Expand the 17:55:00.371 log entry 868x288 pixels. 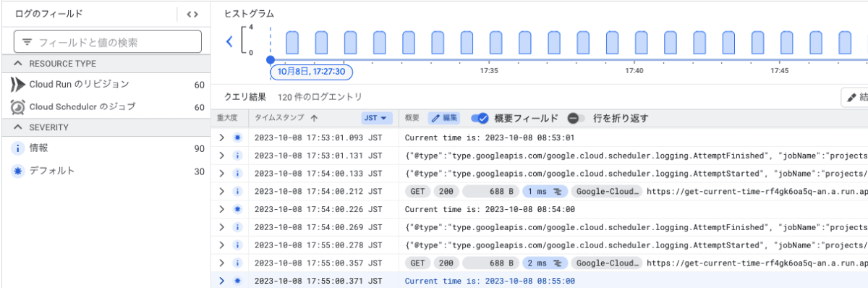222,280
